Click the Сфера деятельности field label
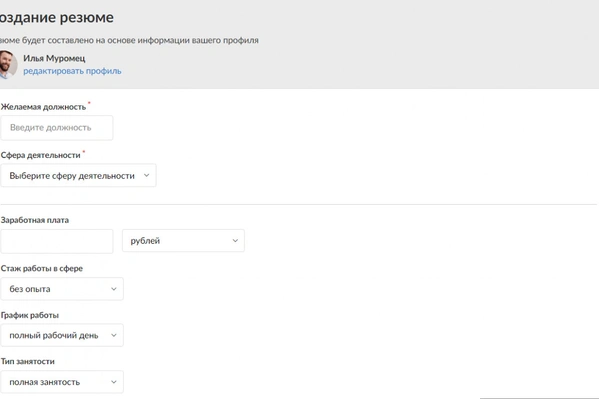Image resolution: width=599 pixels, height=399 pixels. click(x=40, y=155)
